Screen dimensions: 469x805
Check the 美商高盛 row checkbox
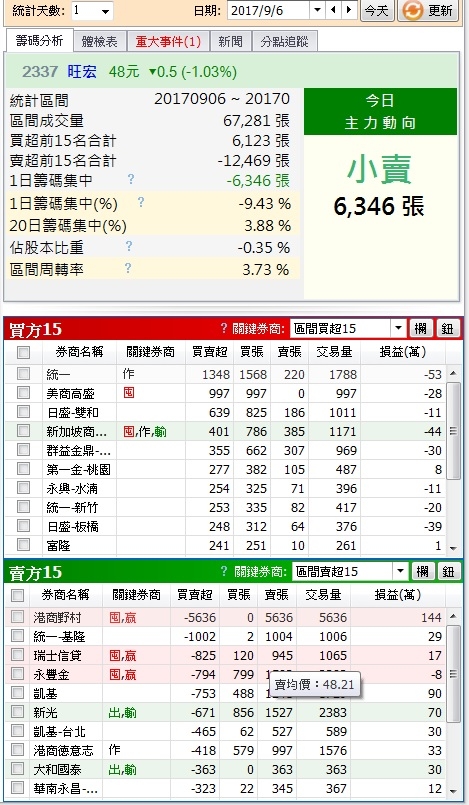point(23,393)
